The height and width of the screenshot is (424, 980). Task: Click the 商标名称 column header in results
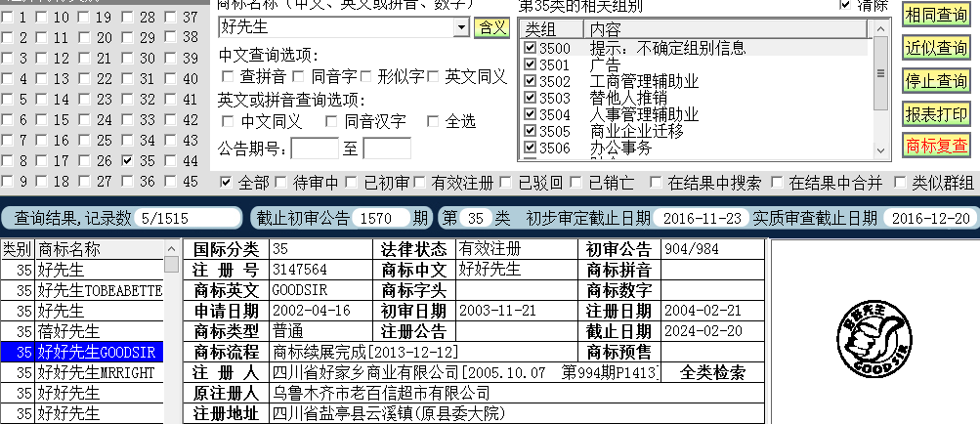100,249
